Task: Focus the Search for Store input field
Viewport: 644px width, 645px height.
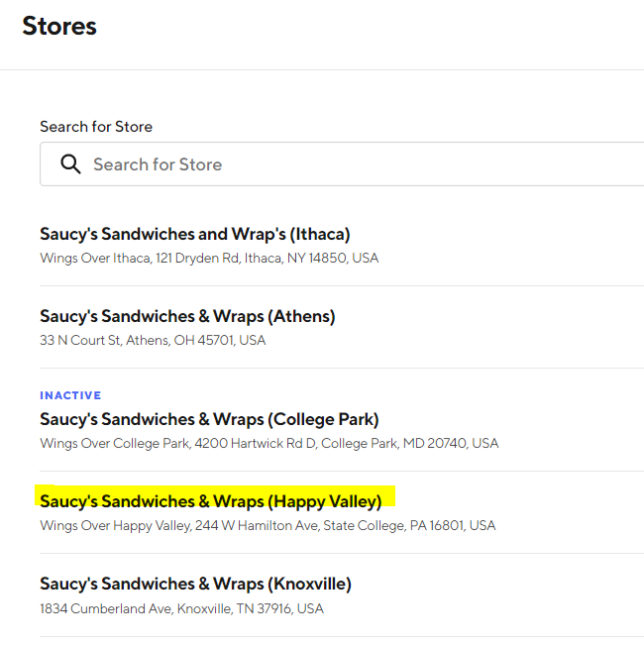Action: [357, 164]
